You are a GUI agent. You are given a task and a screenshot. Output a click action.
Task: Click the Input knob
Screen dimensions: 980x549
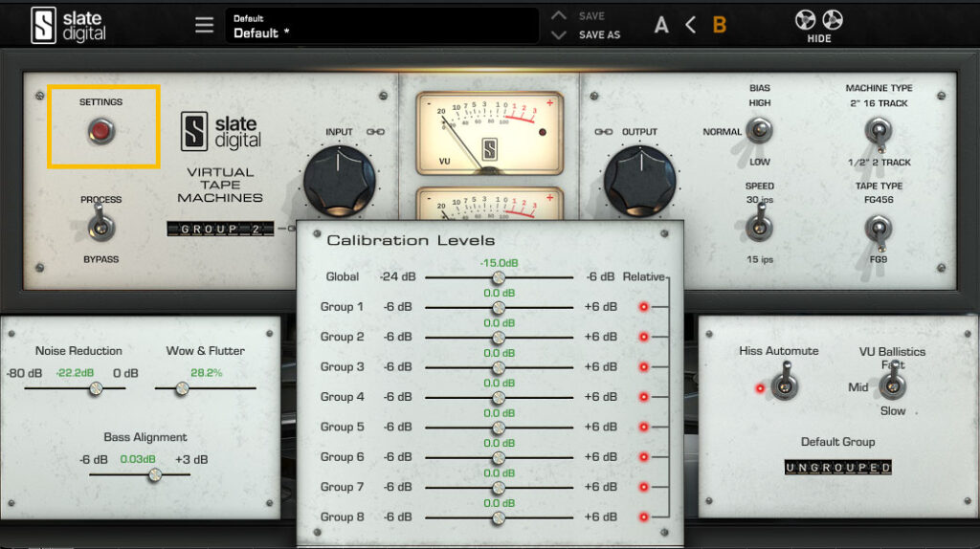[340, 181]
